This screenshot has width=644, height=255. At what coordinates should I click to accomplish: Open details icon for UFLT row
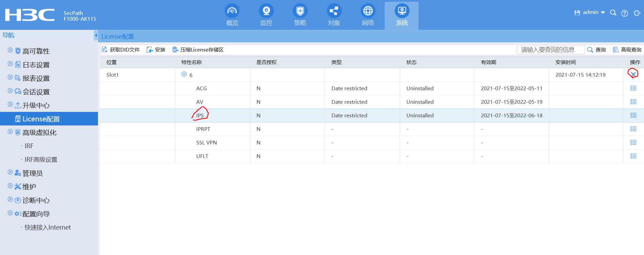point(633,156)
